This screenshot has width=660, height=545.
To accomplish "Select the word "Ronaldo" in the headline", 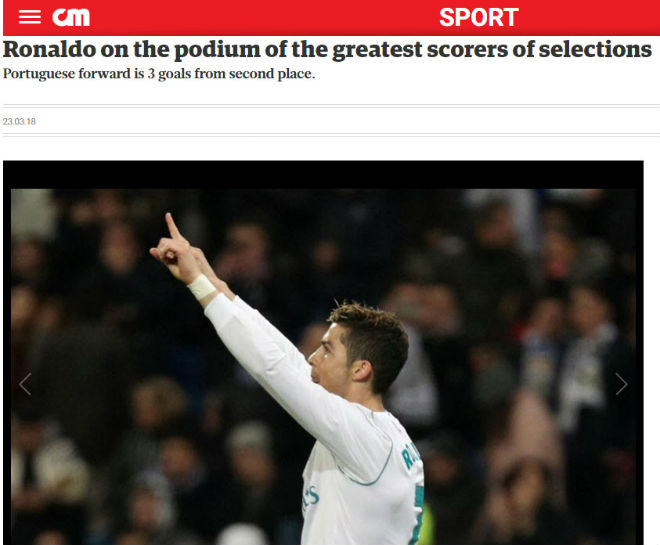I will coord(49,49).
